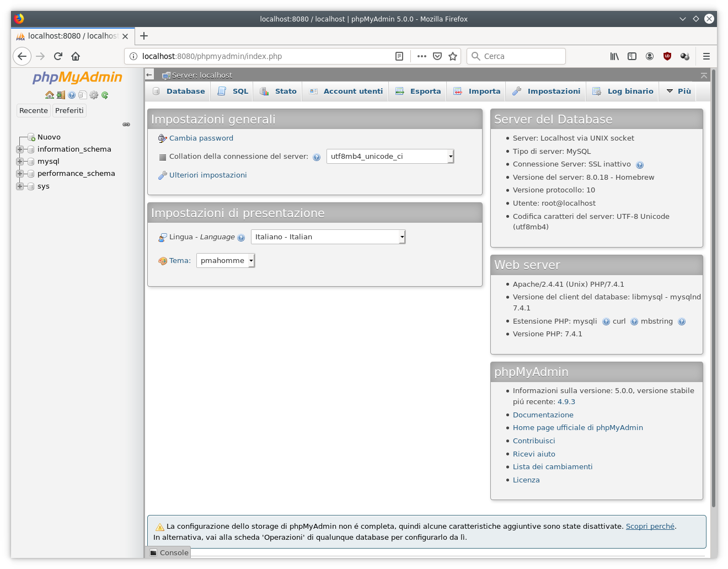Image resolution: width=728 pixels, height=569 pixels.
Task: Click the Home icon in phpMyAdmin sidebar
Action: (x=50, y=95)
